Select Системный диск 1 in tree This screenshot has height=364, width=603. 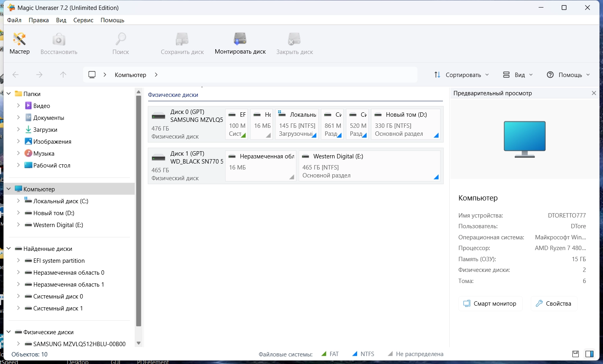coord(58,308)
